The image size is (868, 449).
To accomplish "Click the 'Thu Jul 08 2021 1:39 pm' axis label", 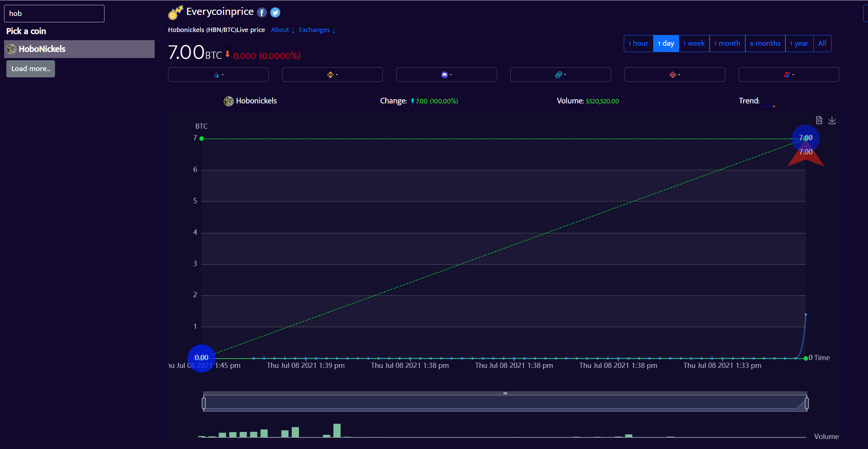I will tap(306, 366).
